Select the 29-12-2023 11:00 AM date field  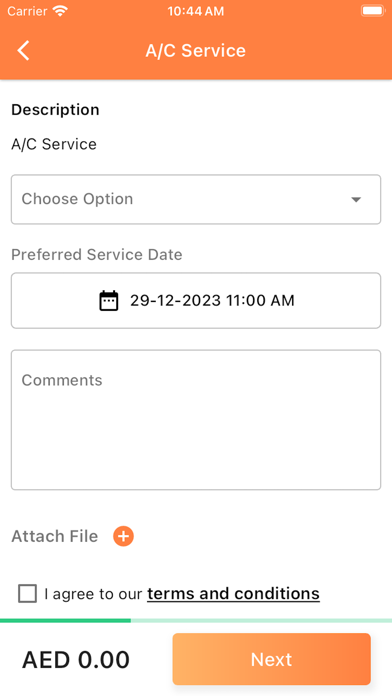pyautogui.click(x=196, y=301)
